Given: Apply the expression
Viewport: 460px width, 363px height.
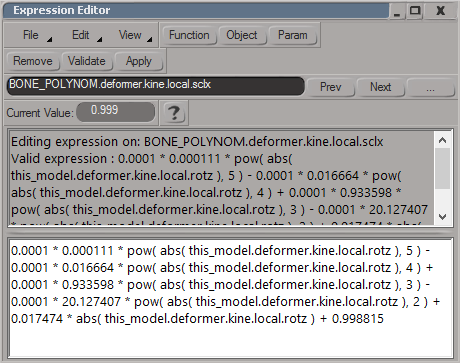Looking at the screenshot, I should 139,61.
